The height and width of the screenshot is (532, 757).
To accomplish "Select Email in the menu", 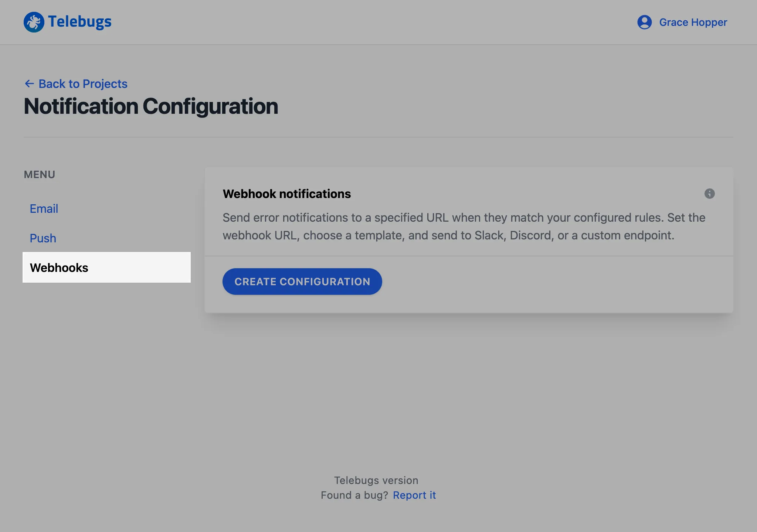I will (x=44, y=209).
